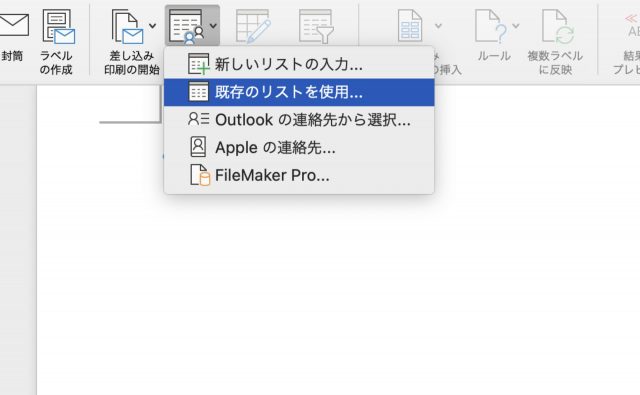This screenshot has height=395, width=640.
Task: Open the Rules dropdown arrow
Action: (516, 26)
